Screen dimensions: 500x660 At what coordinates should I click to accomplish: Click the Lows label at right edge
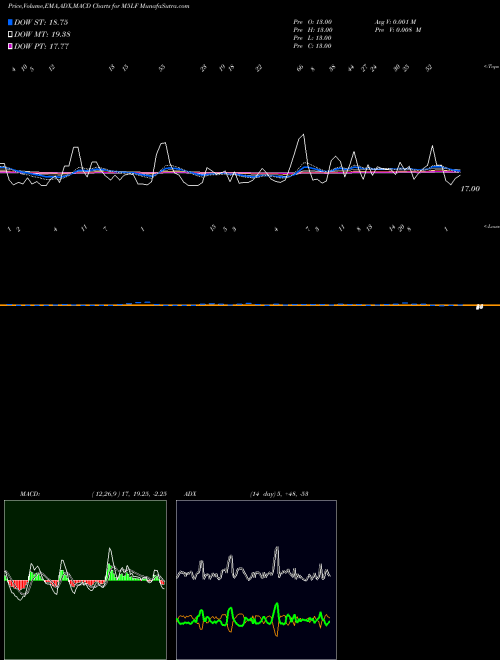[492, 226]
